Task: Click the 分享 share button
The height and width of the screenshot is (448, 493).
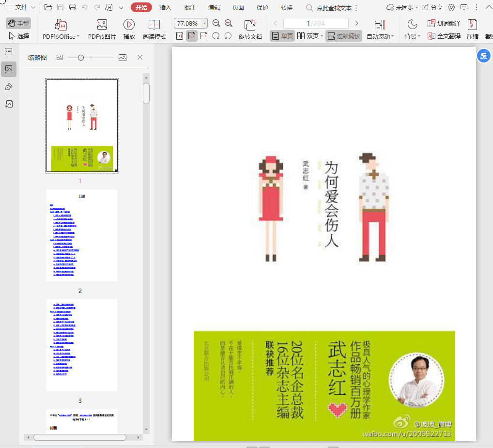Action: tap(432, 7)
